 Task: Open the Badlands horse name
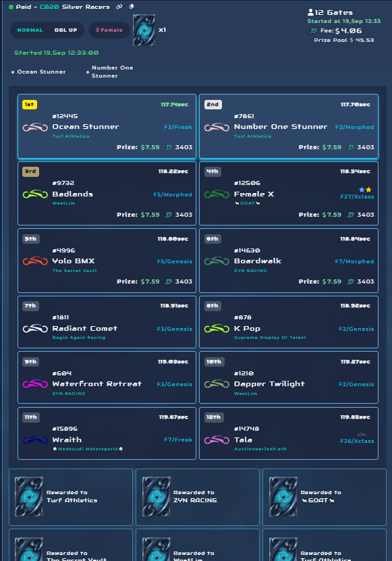tap(73, 194)
